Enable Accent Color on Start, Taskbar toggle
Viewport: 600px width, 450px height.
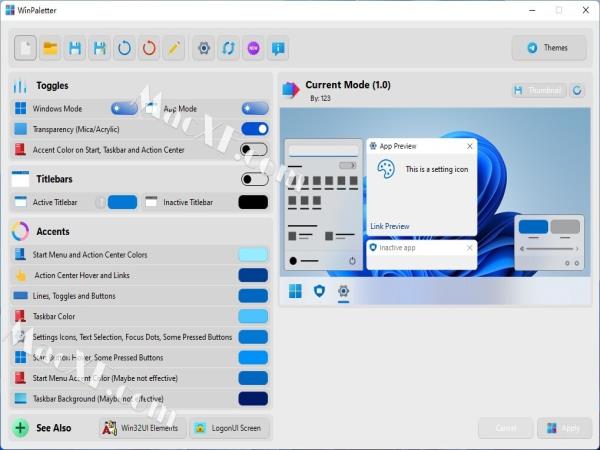click(254, 149)
